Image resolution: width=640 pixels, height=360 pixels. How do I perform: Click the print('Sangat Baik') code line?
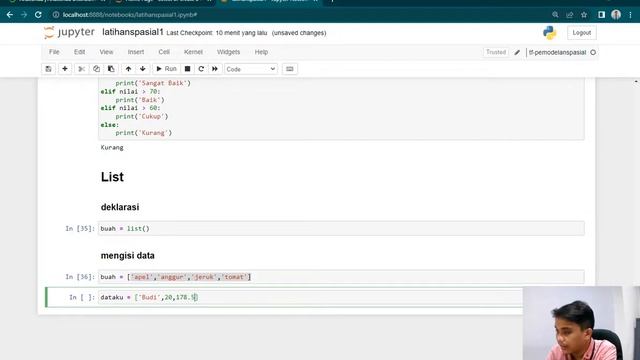(x=153, y=83)
